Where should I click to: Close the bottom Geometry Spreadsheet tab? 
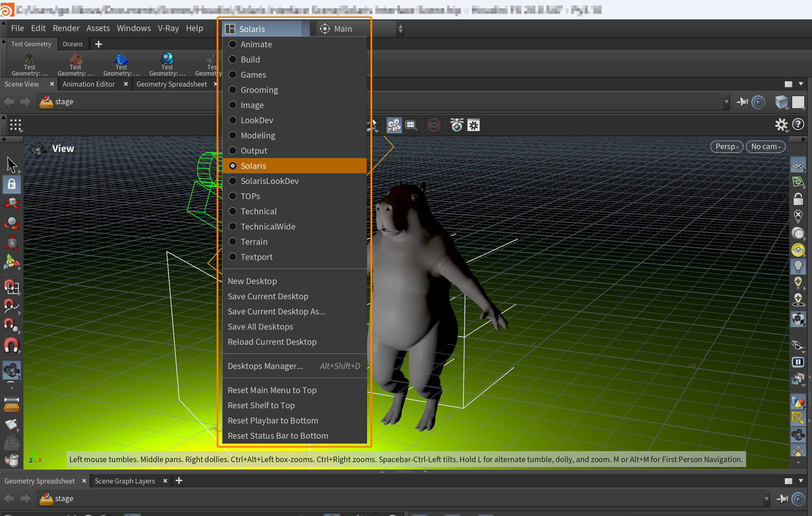click(84, 481)
